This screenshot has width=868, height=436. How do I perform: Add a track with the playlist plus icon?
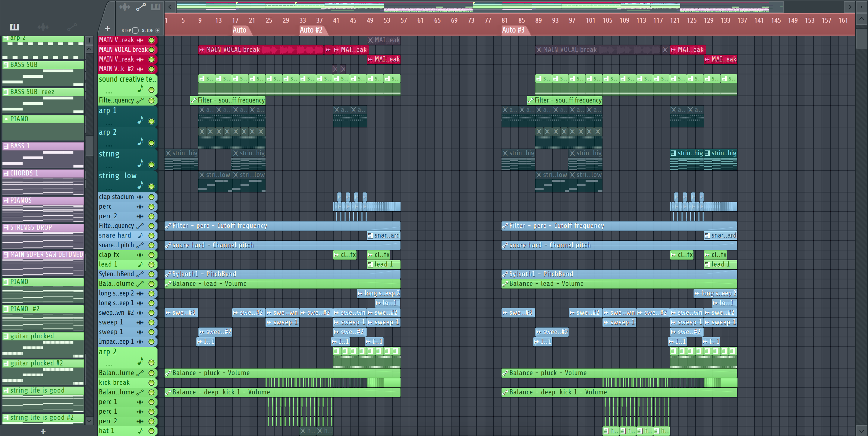coord(108,29)
